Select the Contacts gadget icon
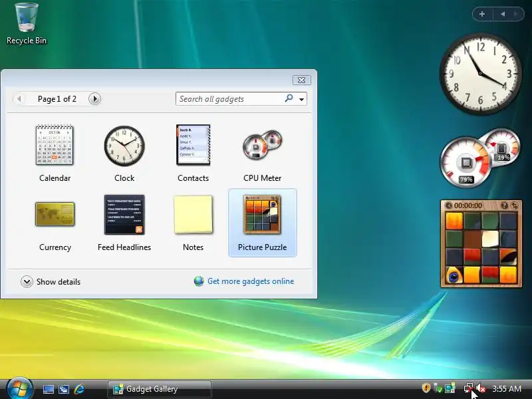 tap(193, 145)
